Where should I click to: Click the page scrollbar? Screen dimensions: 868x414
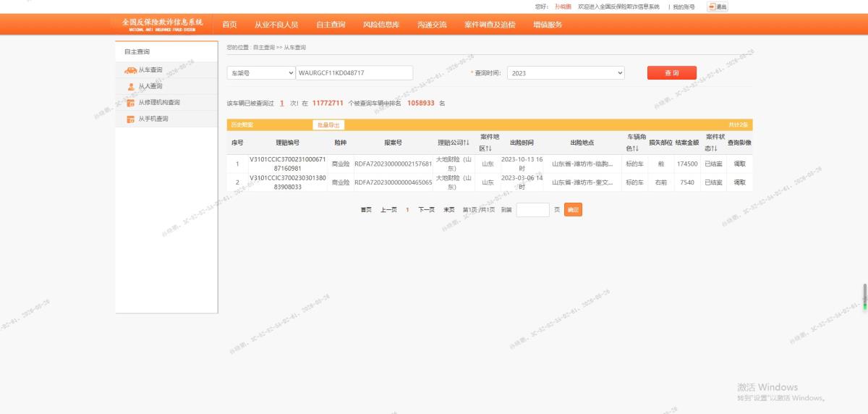[864, 297]
